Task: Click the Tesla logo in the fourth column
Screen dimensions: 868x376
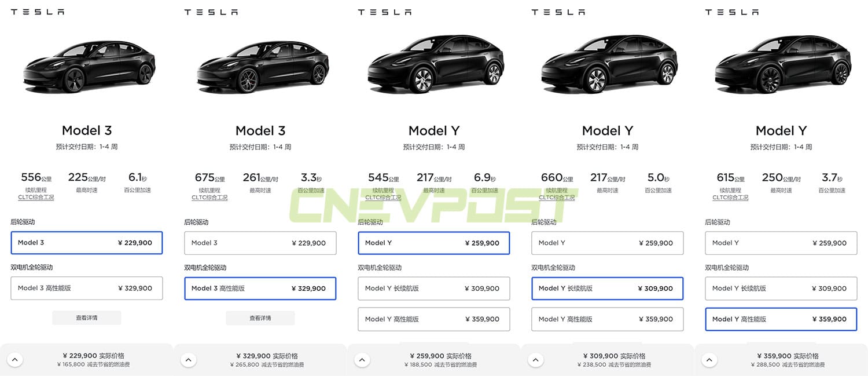Action: [558, 11]
